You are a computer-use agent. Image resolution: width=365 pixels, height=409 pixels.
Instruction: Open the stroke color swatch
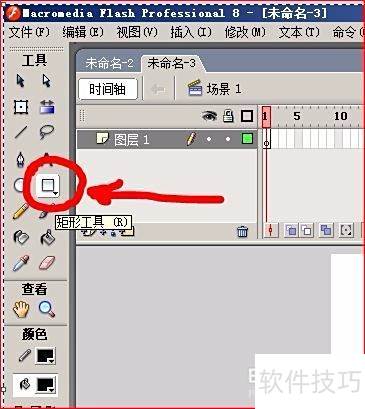point(46,356)
